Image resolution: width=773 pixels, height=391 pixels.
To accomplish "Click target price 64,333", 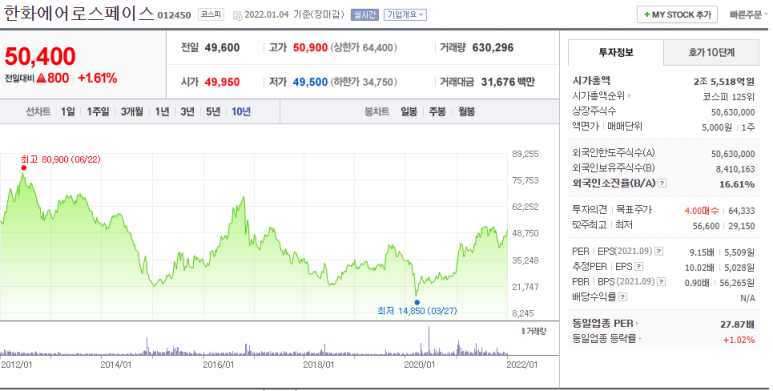I will coord(741,211).
